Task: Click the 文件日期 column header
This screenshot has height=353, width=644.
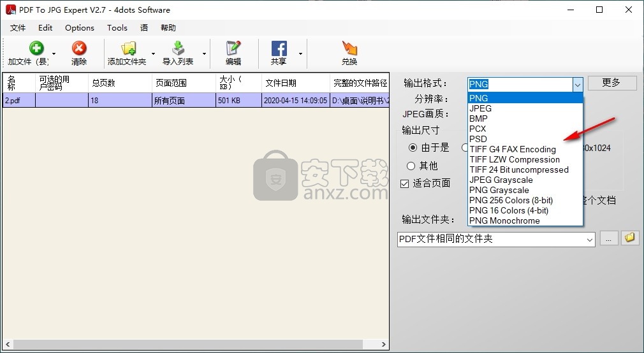Action: 296,83
